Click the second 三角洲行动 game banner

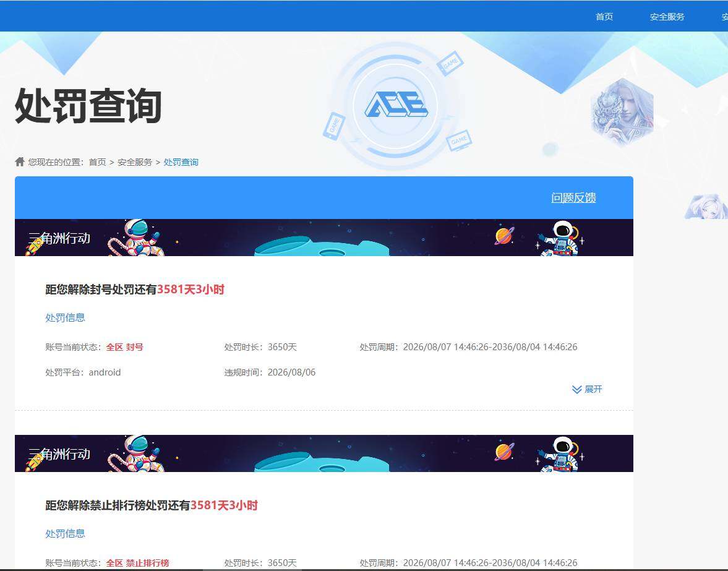click(324, 453)
